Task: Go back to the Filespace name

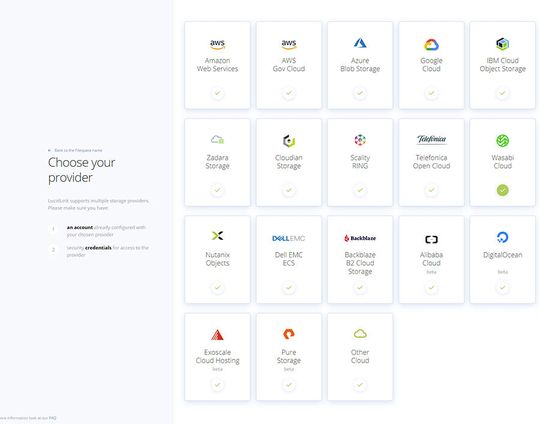Action: [75, 150]
